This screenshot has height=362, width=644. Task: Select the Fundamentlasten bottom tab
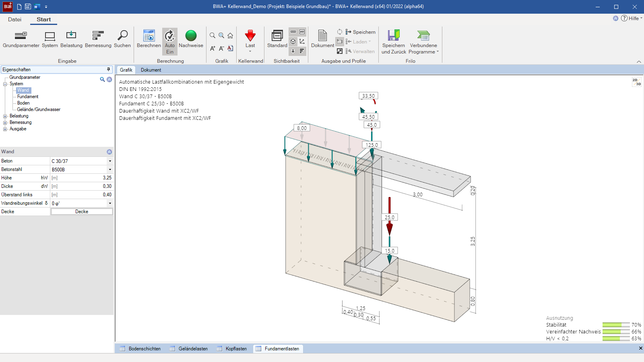(278, 349)
